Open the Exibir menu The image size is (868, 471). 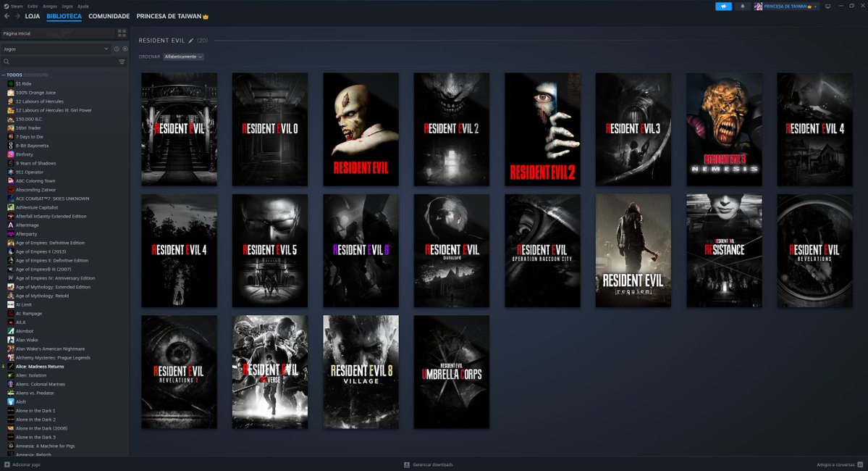click(33, 6)
